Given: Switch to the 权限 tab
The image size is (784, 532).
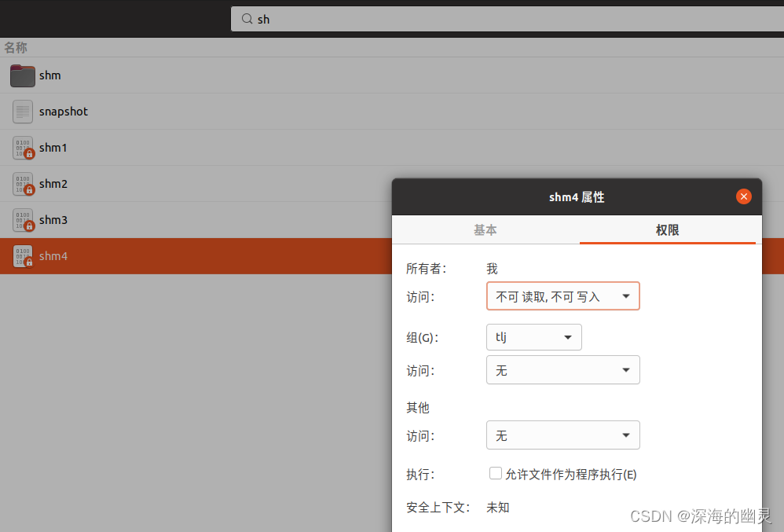Looking at the screenshot, I should [667, 229].
